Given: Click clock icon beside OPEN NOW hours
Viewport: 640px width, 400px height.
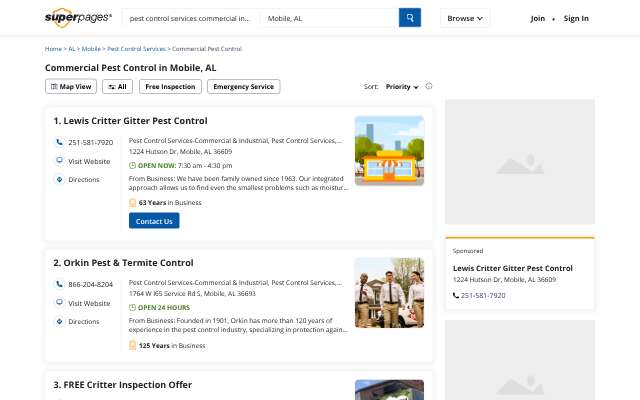Looking at the screenshot, I should pyautogui.click(x=132, y=165).
